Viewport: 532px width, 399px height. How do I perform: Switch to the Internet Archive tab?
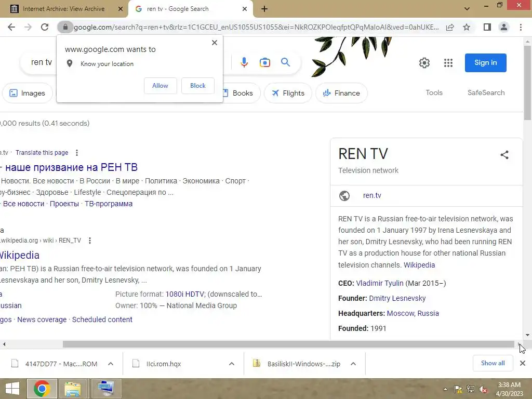[x=63, y=9]
